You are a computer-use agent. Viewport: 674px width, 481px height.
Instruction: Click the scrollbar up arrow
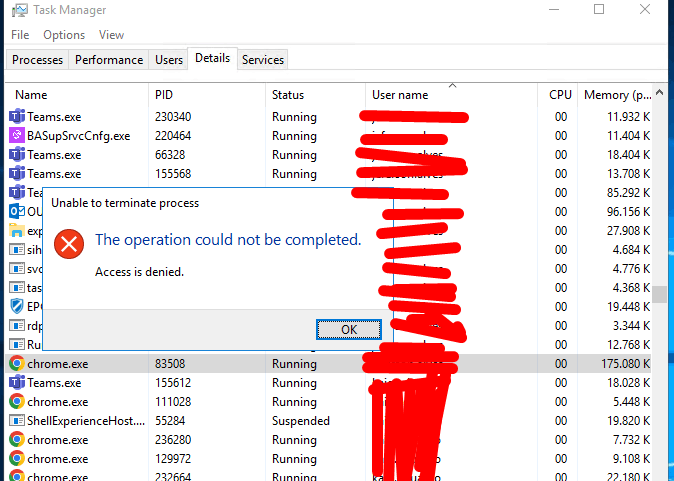(660, 92)
